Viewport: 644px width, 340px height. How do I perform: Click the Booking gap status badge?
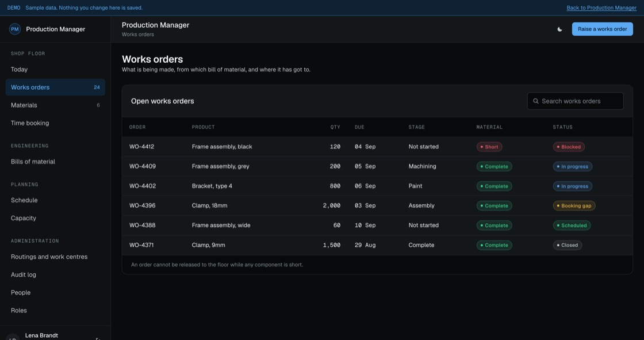coord(574,205)
